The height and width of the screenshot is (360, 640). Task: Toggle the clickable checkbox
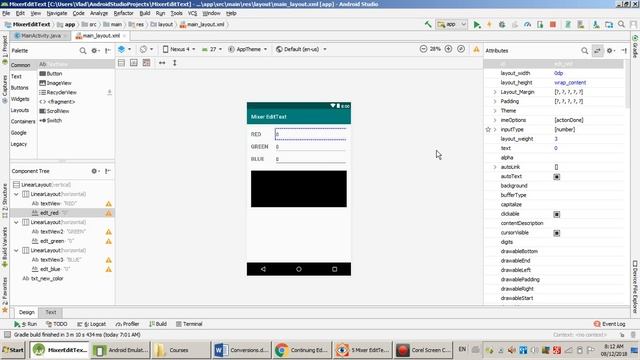click(x=556, y=214)
